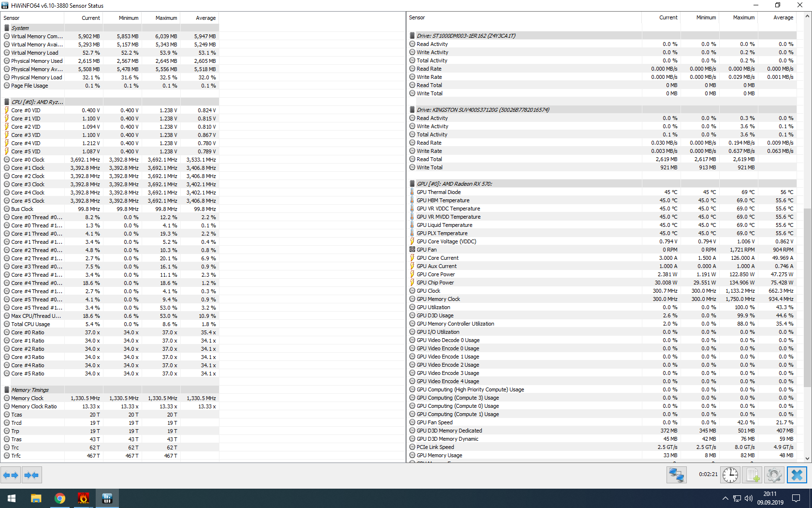The height and width of the screenshot is (508, 812).
Task: Click the System group header icon
Action: (7, 28)
